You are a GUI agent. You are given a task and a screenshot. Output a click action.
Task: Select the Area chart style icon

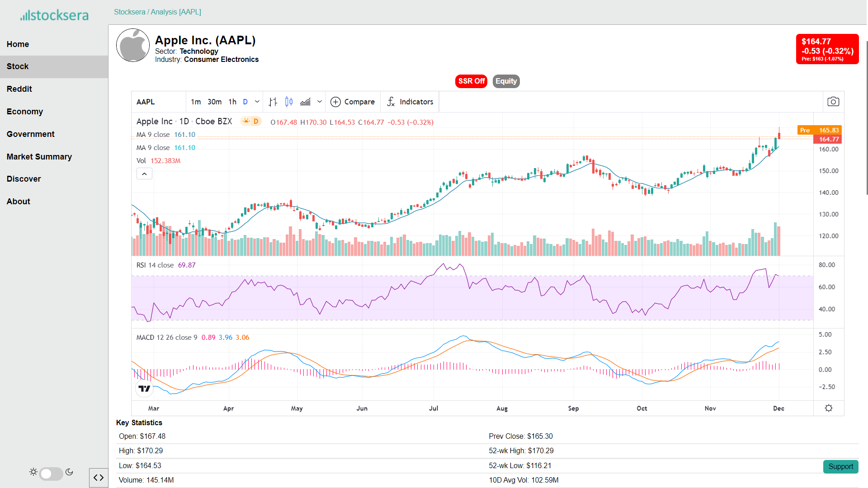coord(306,102)
